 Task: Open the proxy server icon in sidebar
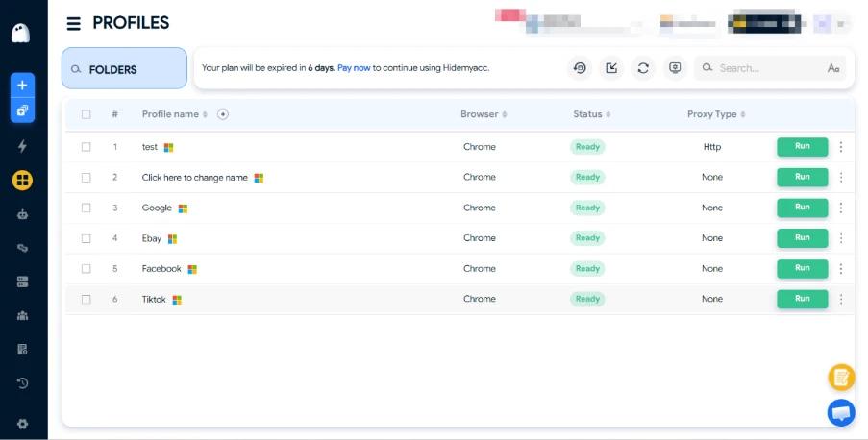(22, 281)
